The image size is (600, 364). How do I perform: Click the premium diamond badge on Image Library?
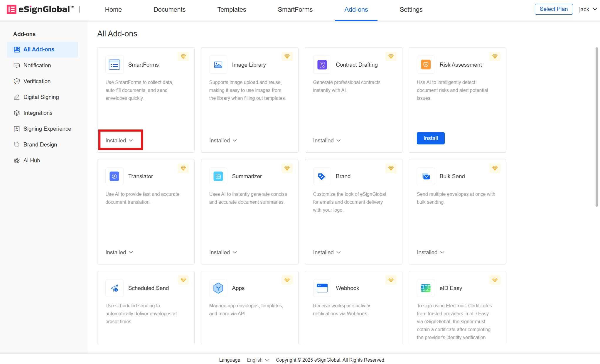287,56
